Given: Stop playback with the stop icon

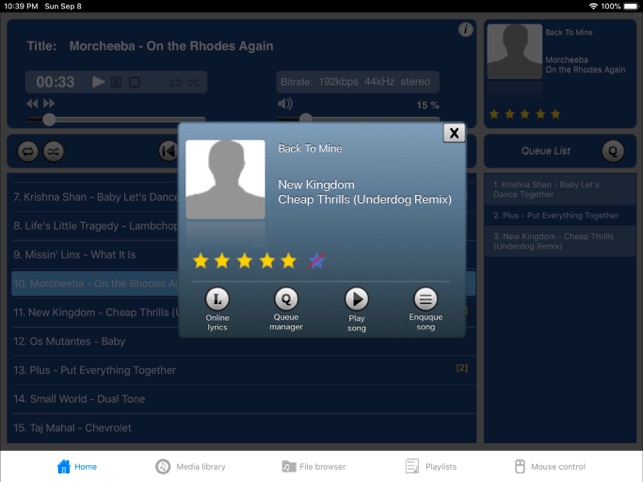Looking at the screenshot, I should tap(135, 82).
